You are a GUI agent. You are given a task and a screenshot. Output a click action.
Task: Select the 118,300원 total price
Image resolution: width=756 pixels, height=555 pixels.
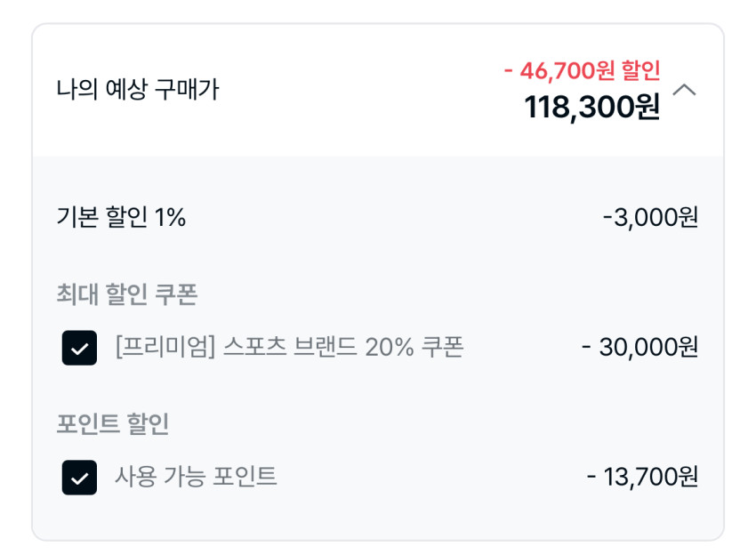point(591,108)
